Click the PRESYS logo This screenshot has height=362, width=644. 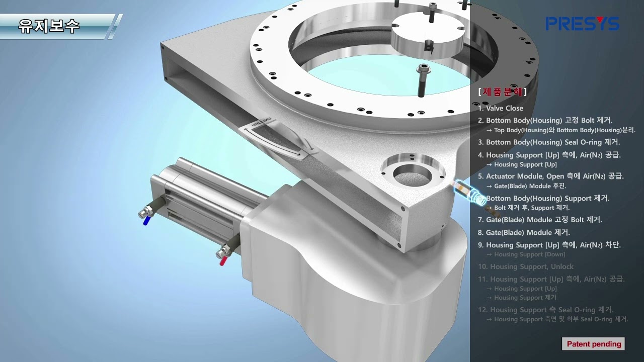pos(582,23)
